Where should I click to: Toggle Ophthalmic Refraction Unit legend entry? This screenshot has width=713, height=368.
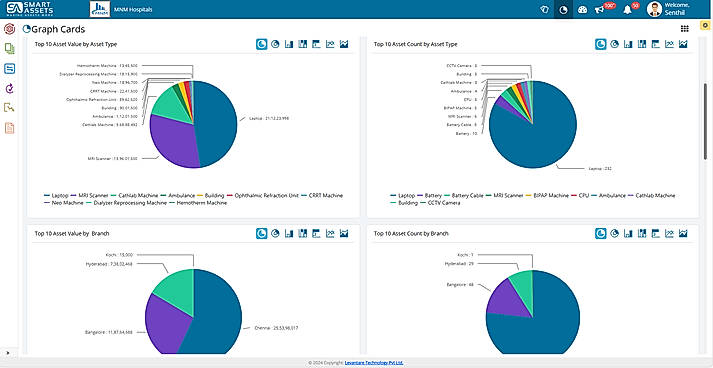(x=263, y=196)
